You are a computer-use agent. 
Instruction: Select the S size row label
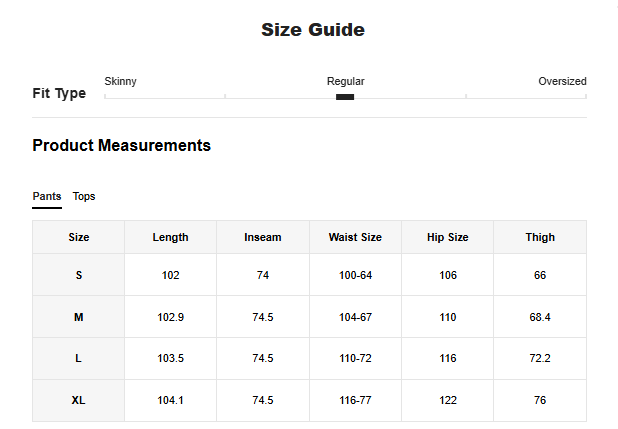point(79,275)
